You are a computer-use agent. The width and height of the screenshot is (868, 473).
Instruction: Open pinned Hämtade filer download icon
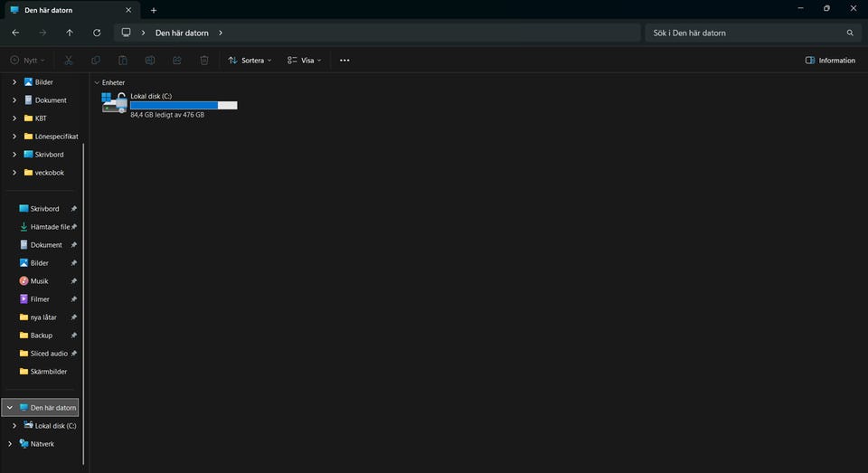tap(24, 226)
